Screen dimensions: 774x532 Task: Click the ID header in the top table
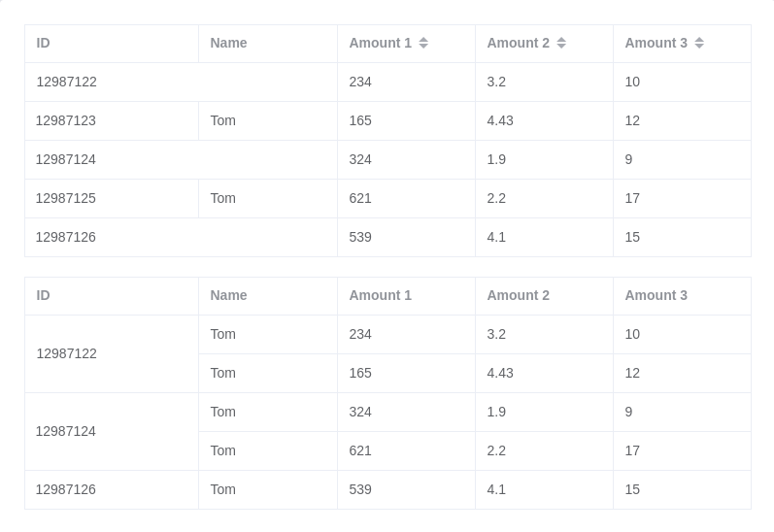[44, 43]
